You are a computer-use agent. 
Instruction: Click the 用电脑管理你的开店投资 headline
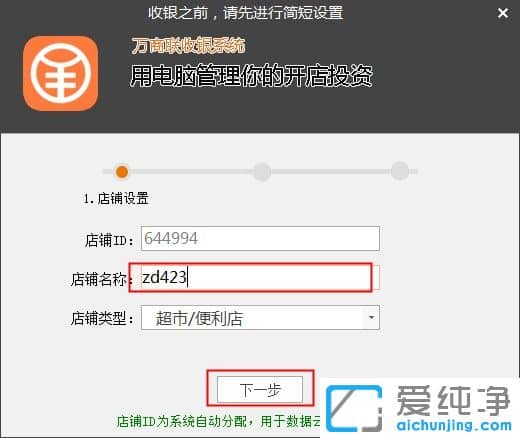click(251, 76)
